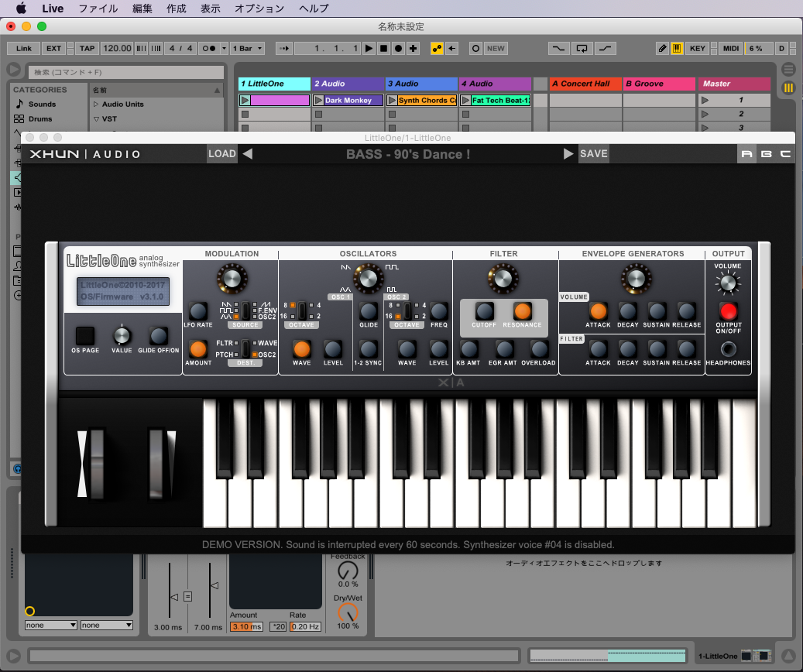This screenshot has height=672, width=803.
Task: Click the output VOLUME knob
Action: [x=728, y=283]
